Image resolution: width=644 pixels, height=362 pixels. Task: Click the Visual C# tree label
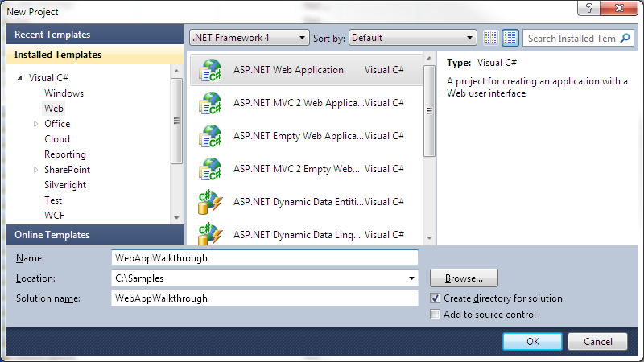(x=48, y=78)
